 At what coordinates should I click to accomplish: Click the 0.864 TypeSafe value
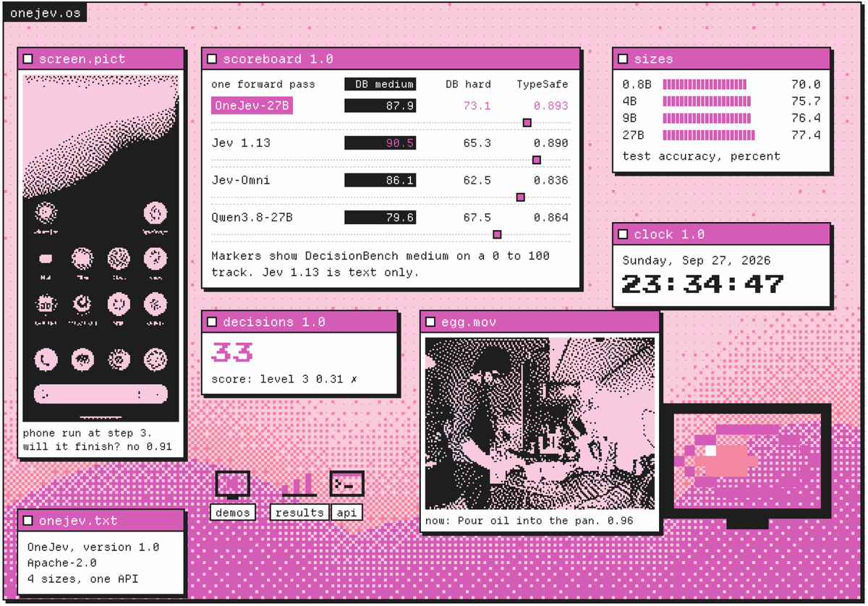[551, 217]
